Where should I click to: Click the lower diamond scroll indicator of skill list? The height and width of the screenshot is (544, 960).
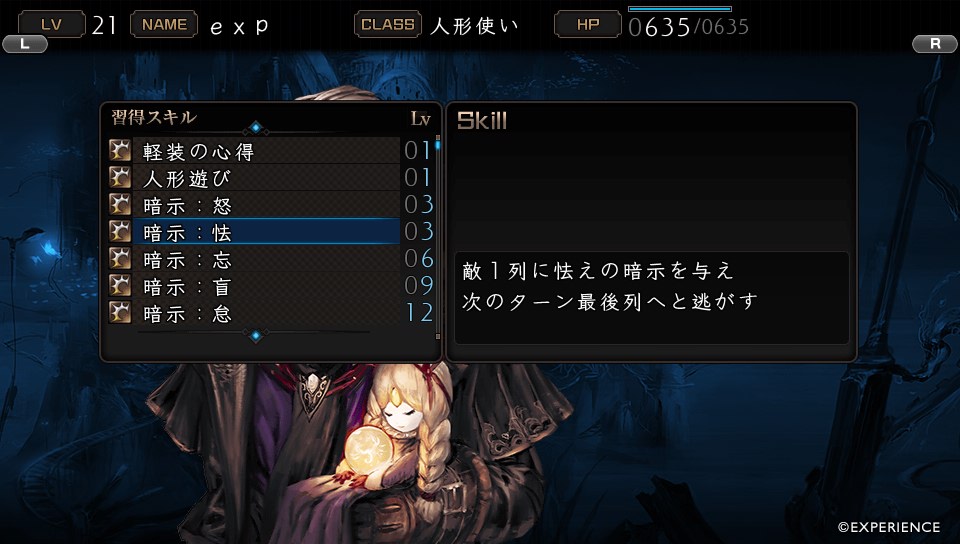pyautogui.click(x=256, y=335)
